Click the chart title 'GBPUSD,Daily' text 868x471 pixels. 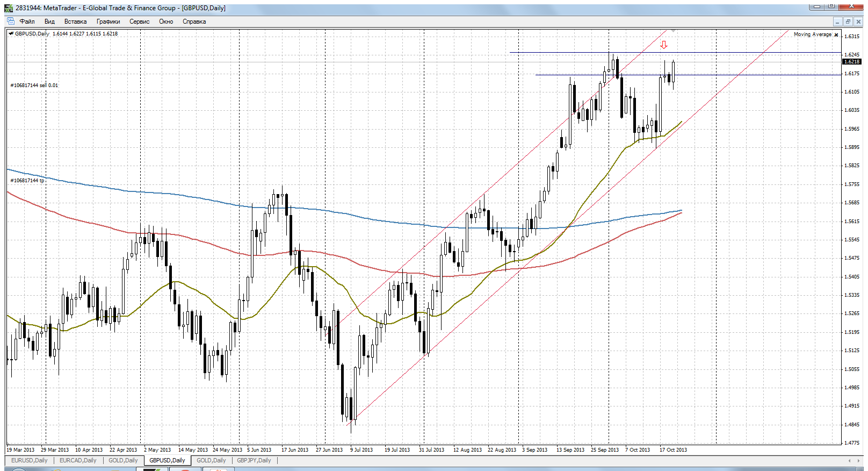pos(32,34)
